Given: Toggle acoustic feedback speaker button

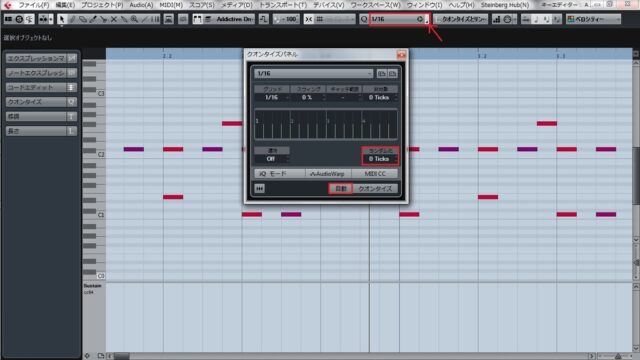Looking at the screenshot, I should pos(29,19).
